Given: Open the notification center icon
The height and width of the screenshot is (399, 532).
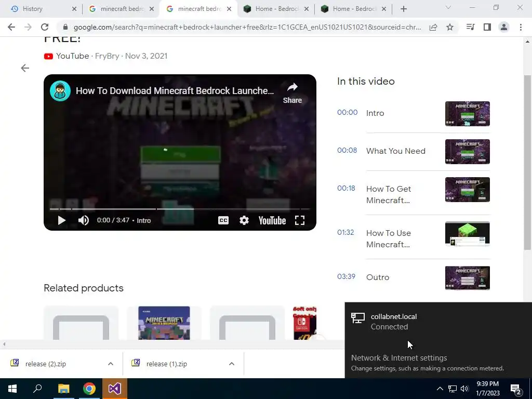Looking at the screenshot, I should pos(516,389).
